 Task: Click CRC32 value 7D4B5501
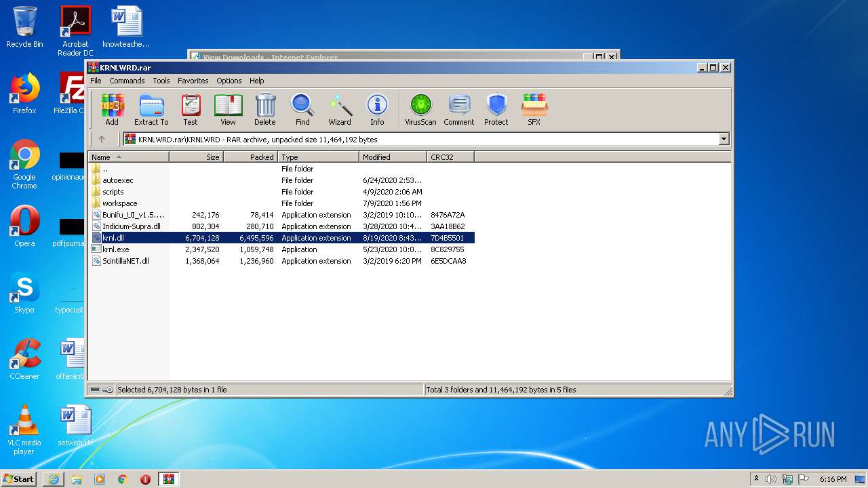448,238
